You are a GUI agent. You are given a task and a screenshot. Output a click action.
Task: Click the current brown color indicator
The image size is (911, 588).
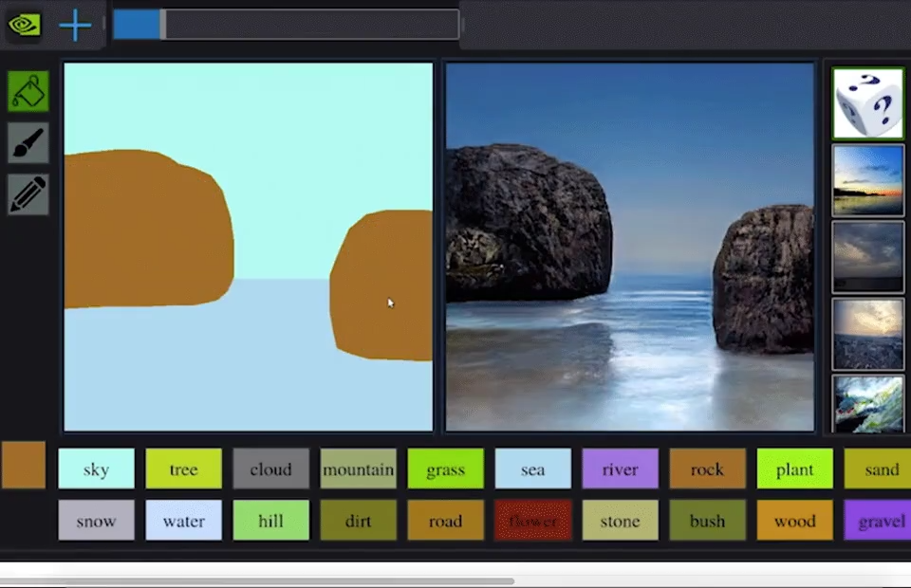tap(23, 465)
